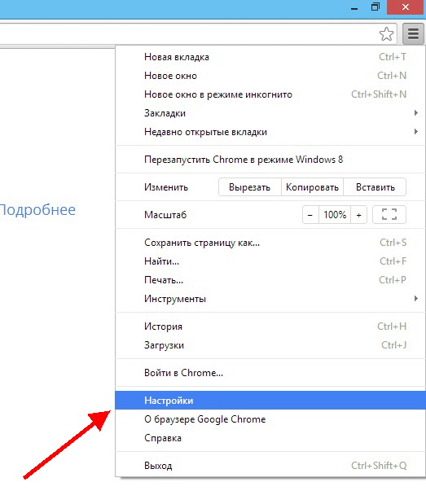
Task: Click the 100% zoom value
Action: pos(335,214)
